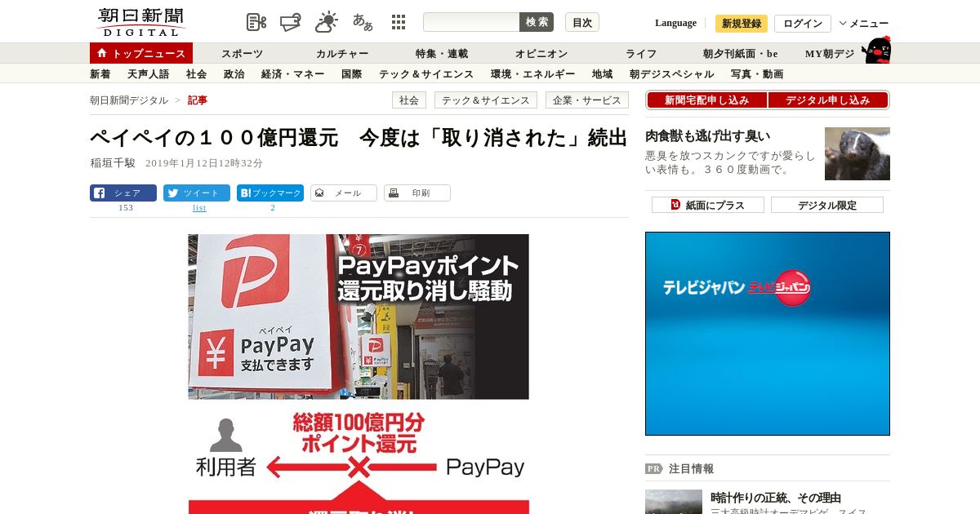Click the 検索 search button

click(537, 22)
